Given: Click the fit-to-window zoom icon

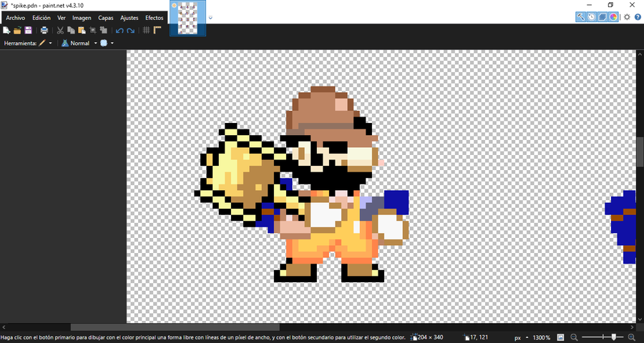Looking at the screenshot, I should (x=560, y=337).
